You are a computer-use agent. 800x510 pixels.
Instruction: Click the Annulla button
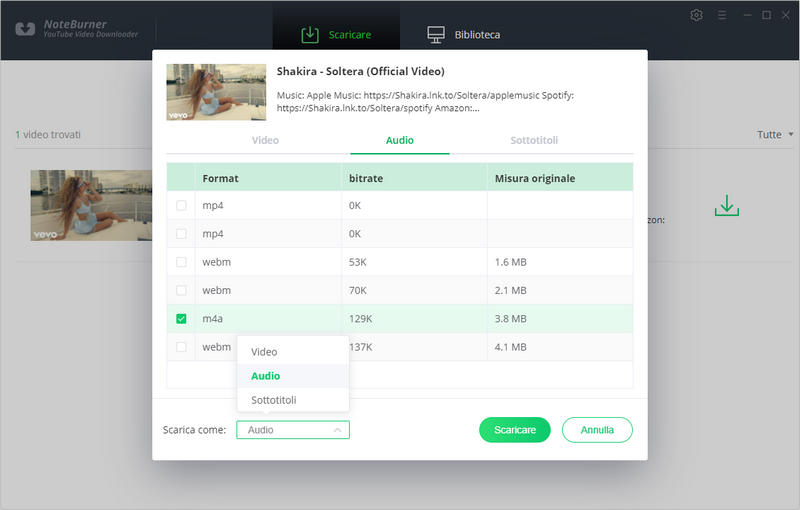click(597, 430)
